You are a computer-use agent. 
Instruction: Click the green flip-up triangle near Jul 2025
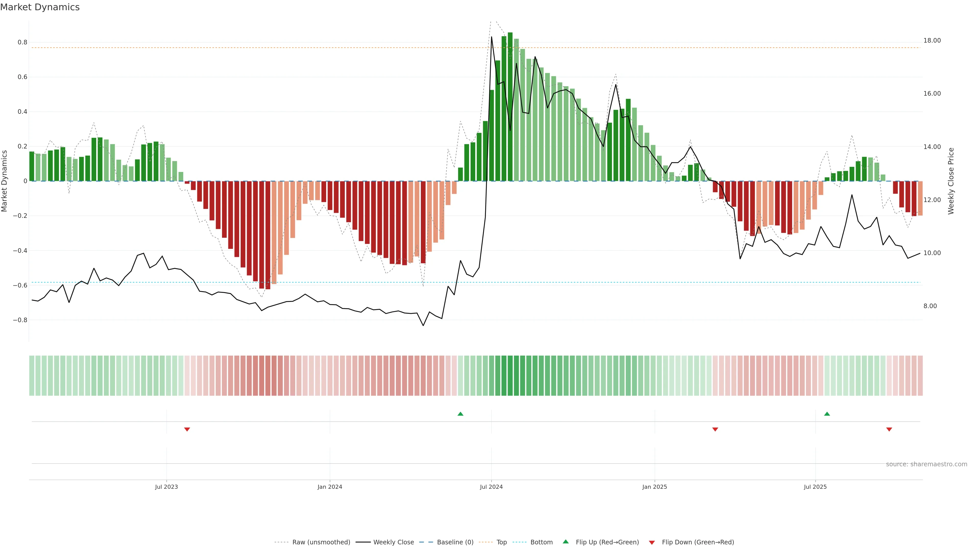pyautogui.click(x=827, y=414)
